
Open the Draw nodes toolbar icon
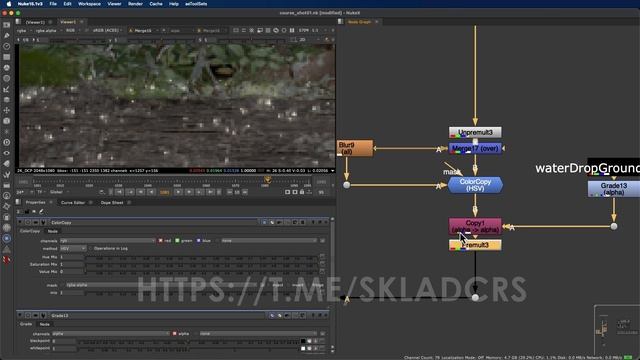click(7, 36)
